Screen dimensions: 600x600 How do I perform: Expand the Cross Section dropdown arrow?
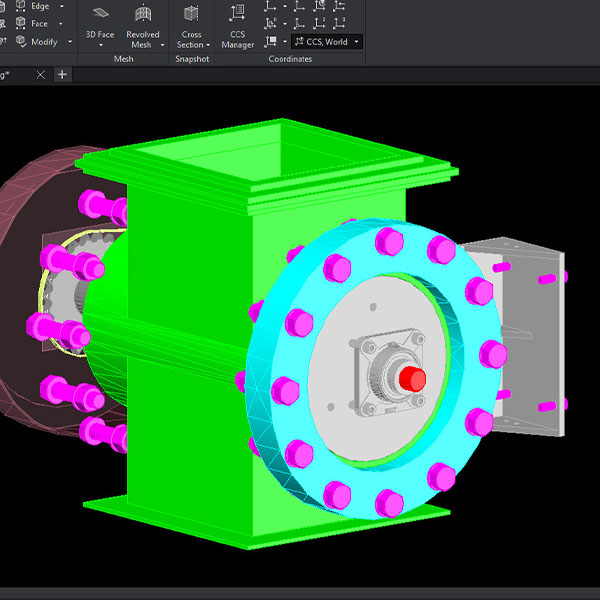208,45
